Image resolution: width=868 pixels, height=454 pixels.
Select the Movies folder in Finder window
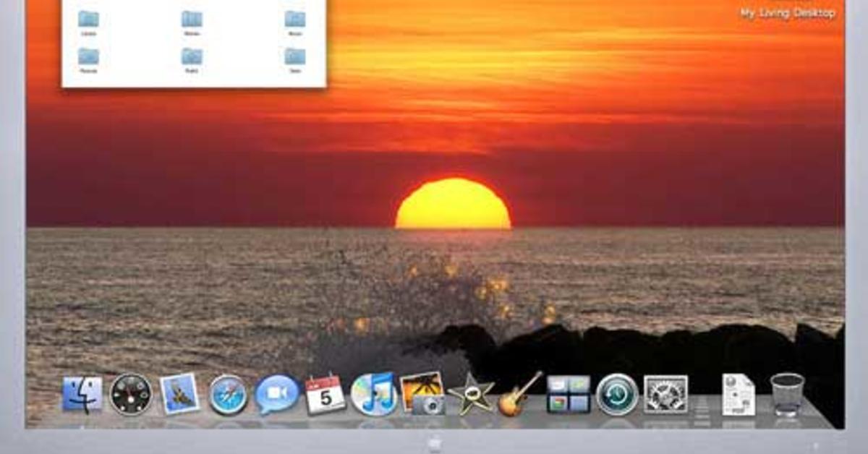coord(192,22)
